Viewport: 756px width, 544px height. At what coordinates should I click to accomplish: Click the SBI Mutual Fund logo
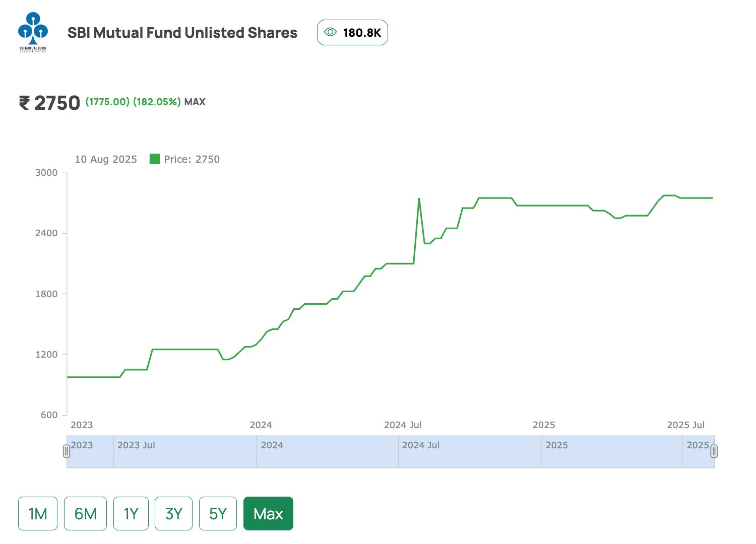pos(33,32)
